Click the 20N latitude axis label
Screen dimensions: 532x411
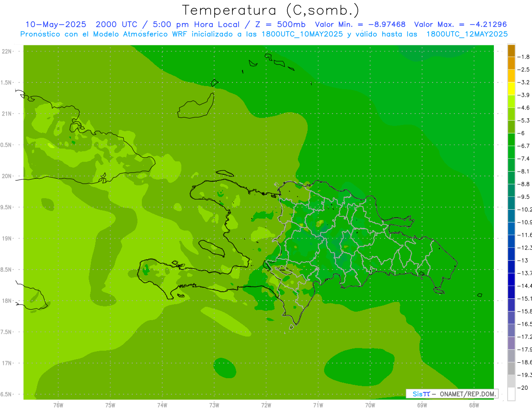(x=7, y=176)
